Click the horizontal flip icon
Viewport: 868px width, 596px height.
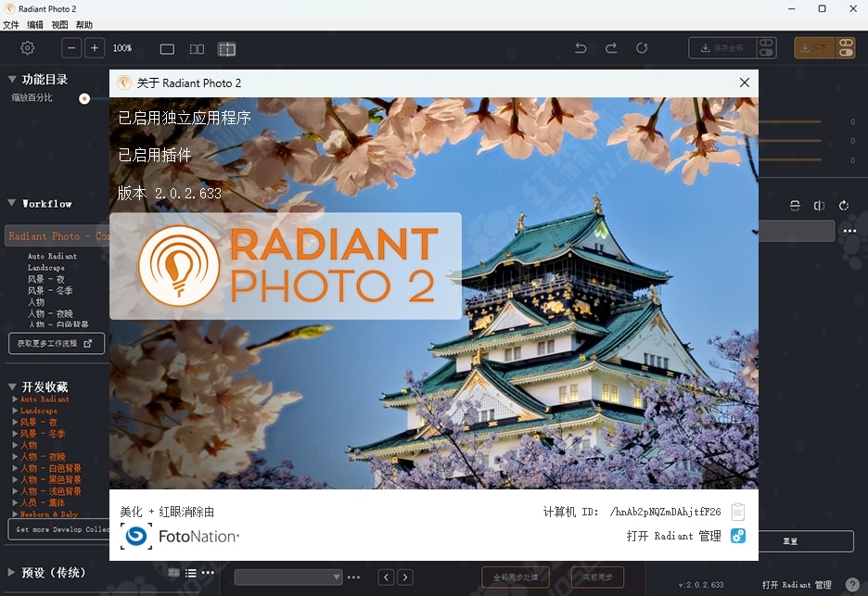tap(819, 206)
